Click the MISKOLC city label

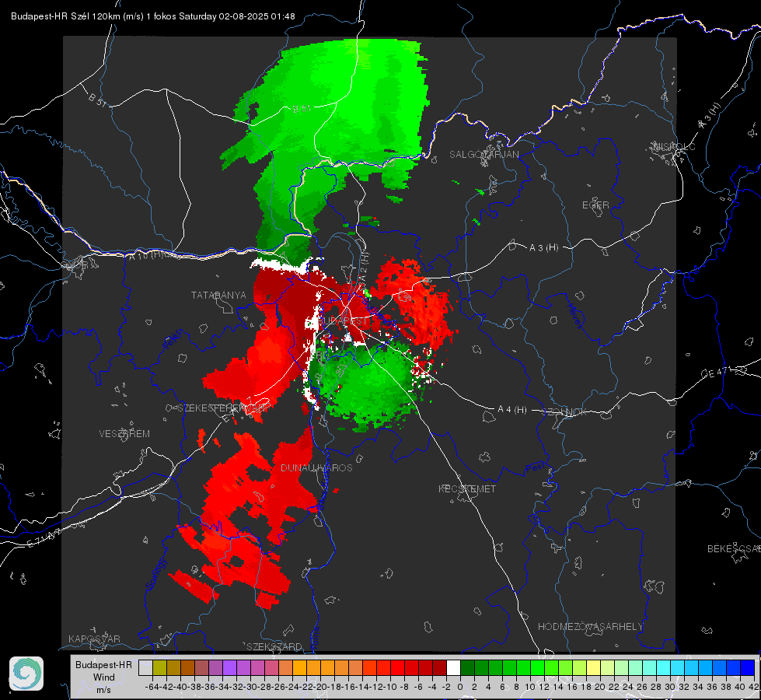[674, 146]
